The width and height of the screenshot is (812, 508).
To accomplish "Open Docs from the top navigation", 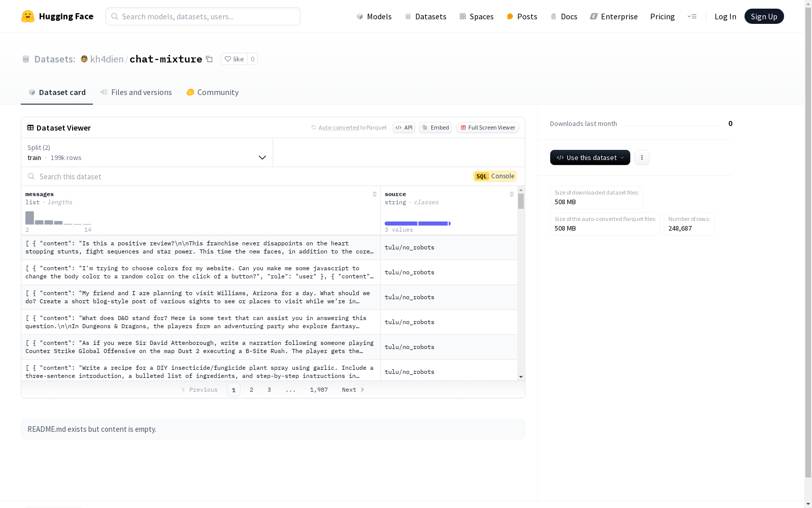I will 564,16.
